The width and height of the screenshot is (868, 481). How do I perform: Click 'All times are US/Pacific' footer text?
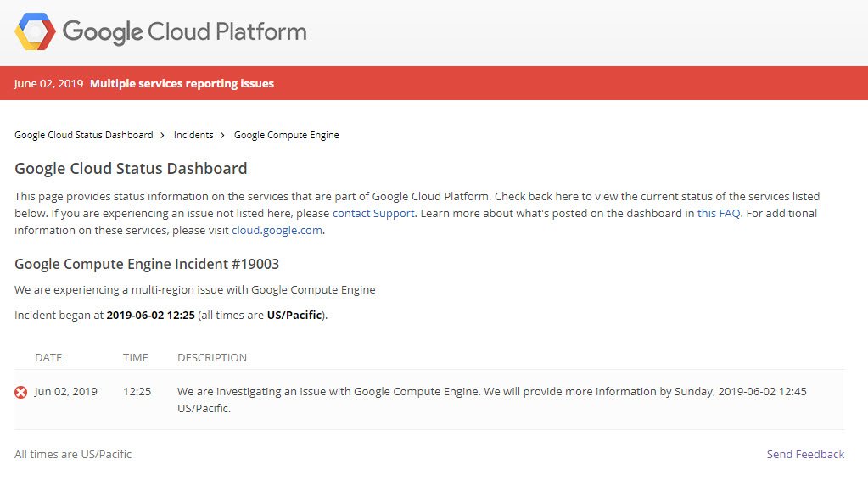coord(73,454)
